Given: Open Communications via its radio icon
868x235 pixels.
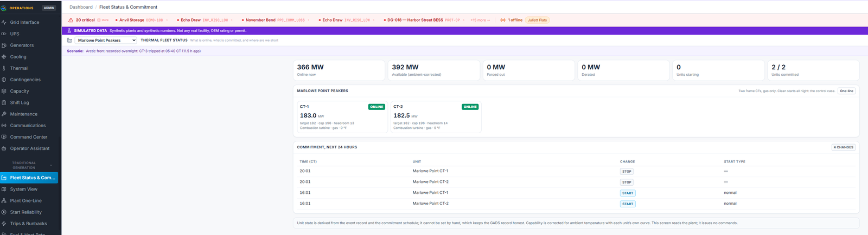Looking at the screenshot, I should click(4, 126).
